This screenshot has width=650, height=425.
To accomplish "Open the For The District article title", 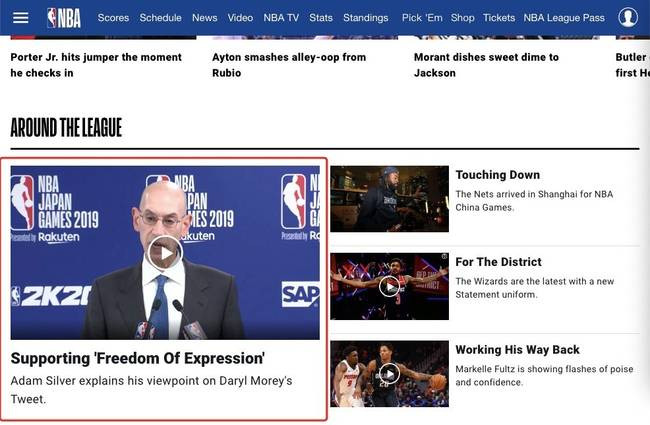I will [x=498, y=262].
